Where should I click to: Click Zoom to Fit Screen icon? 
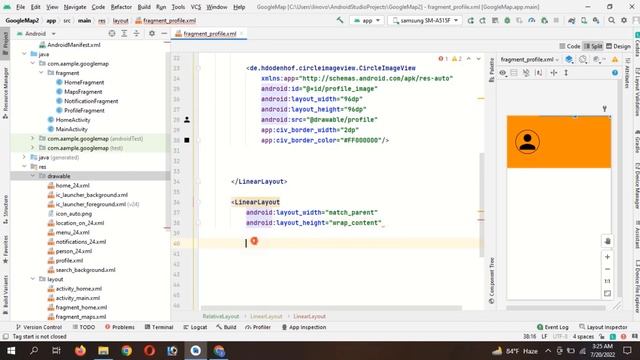coord(607,293)
